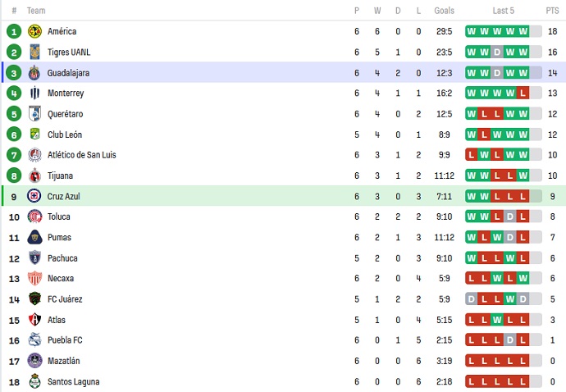Click the Pumas team logo
The height and width of the screenshot is (392, 566).
[x=34, y=237]
